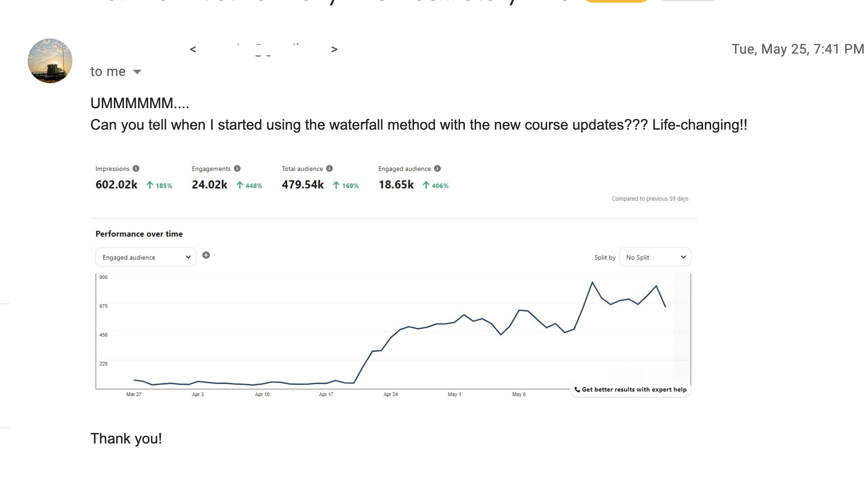Click 'Compared to previous 59 days' text
The width and height of the screenshot is (868, 490).
[650, 199]
